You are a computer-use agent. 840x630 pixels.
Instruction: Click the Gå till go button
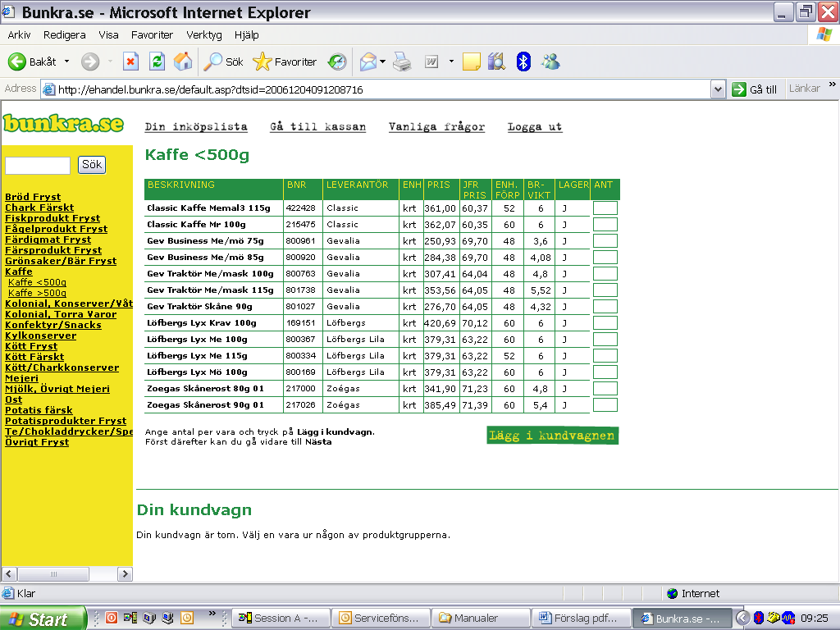coord(755,89)
